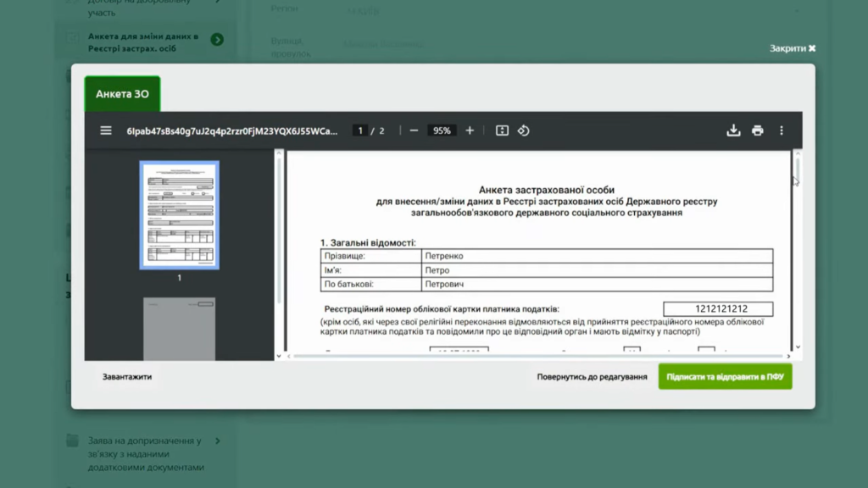
Task: Click the 95% zoom level field
Action: 442,130
